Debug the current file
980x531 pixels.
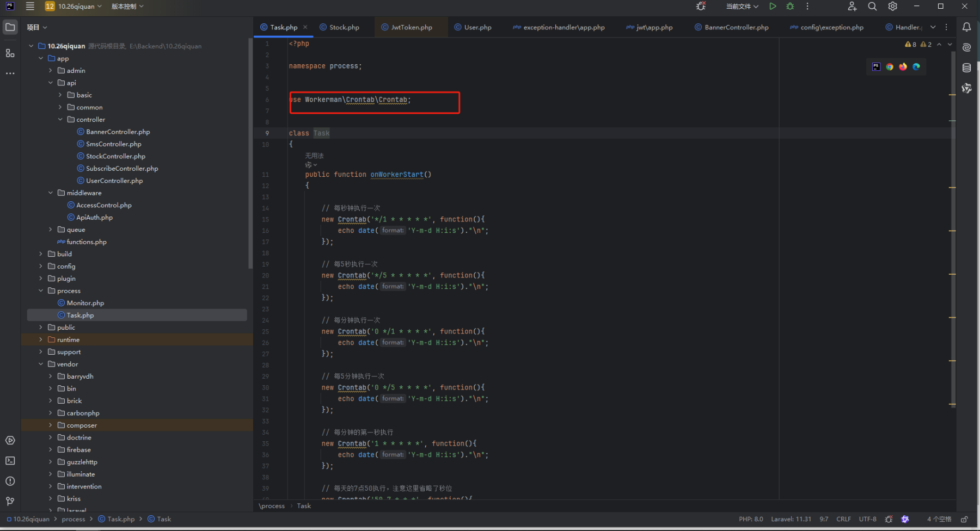pyautogui.click(x=790, y=7)
